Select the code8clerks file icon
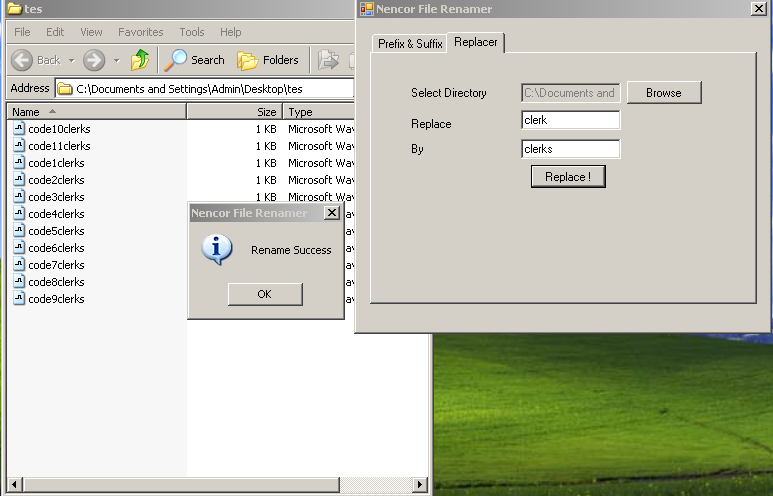Screen dimensions: 773x496 tap(19, 282)
